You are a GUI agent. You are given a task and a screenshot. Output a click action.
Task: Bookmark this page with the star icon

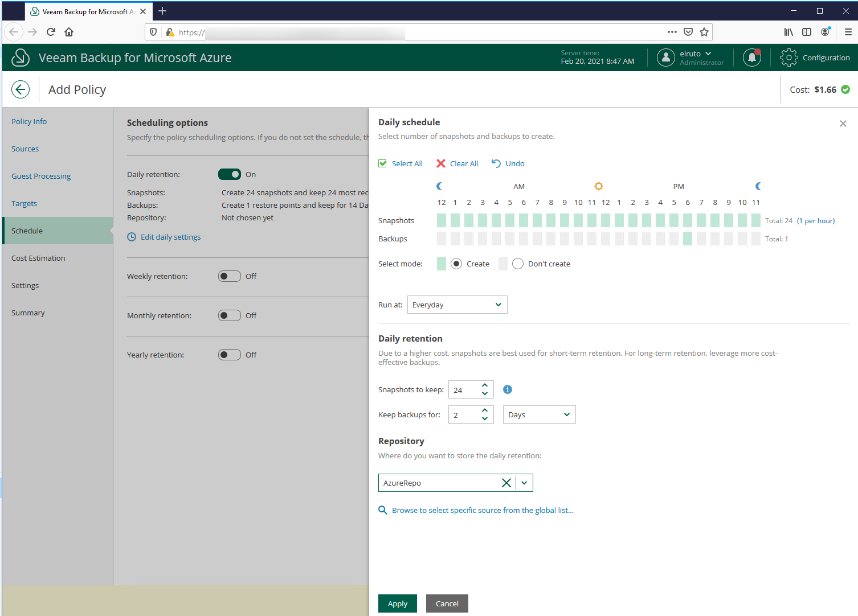tap(704, 32)
